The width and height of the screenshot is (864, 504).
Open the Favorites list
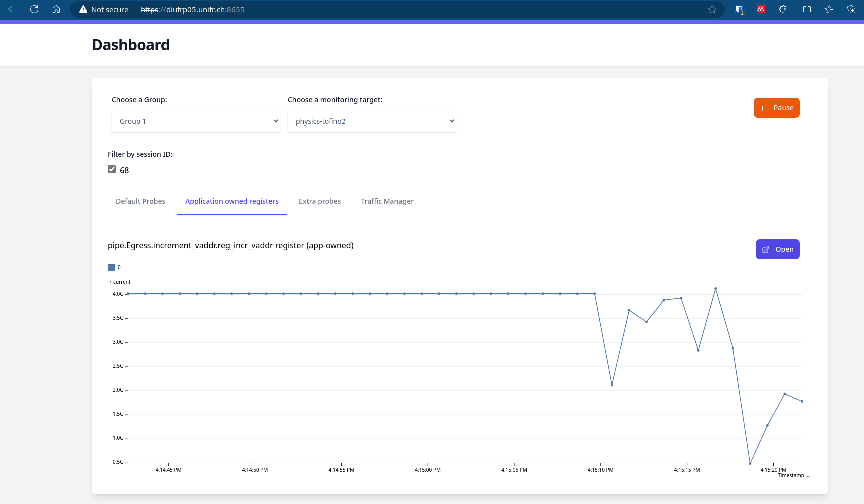[x=829, y=9]
